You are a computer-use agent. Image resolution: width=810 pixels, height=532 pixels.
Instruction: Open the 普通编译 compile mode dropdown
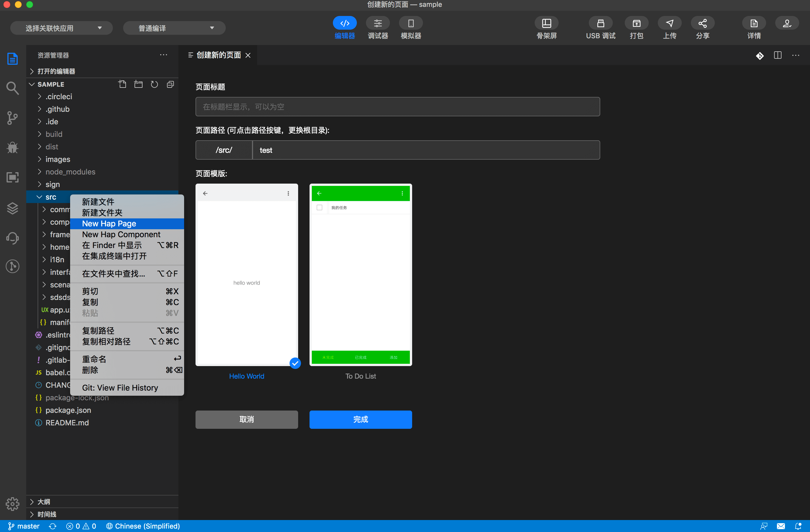174,28
